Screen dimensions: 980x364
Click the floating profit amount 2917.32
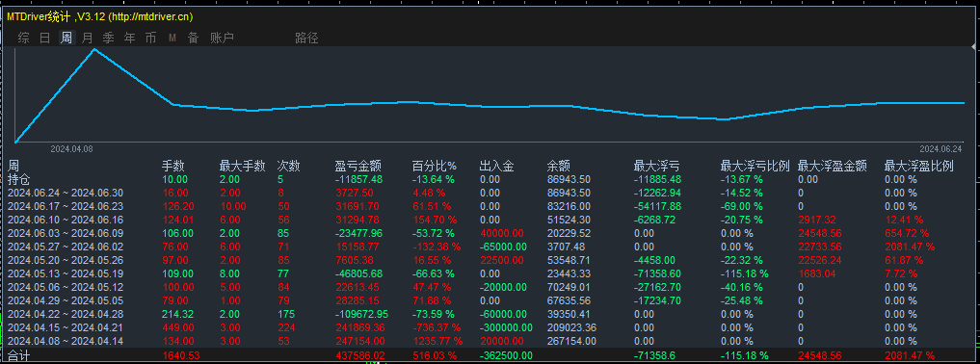[817, 220]
